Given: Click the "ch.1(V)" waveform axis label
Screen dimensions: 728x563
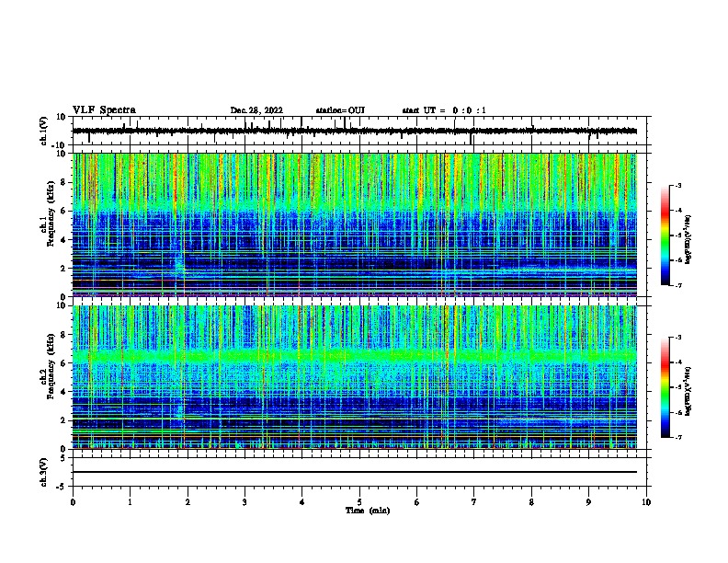Looking at the screenshot, I should coord(44,131).
